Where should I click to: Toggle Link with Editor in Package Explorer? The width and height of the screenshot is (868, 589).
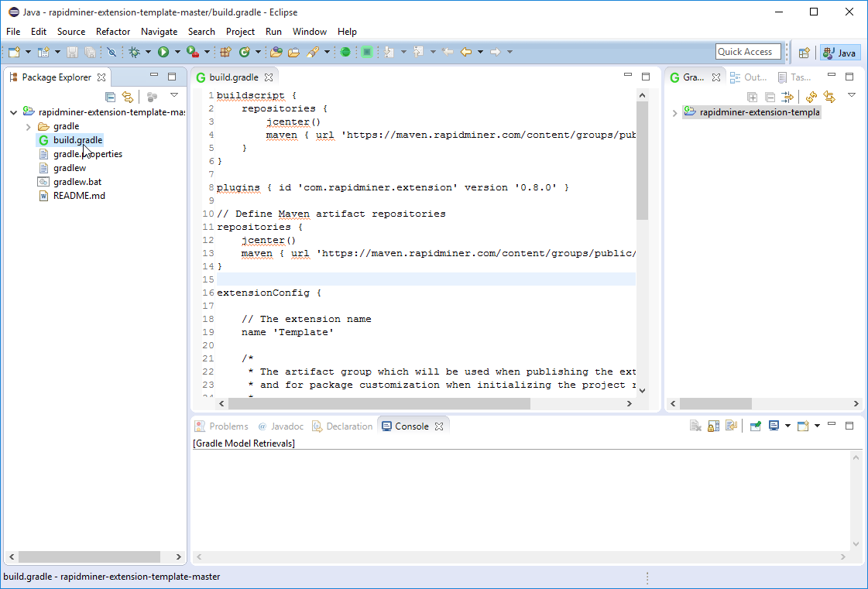click(x=129, y=96)
